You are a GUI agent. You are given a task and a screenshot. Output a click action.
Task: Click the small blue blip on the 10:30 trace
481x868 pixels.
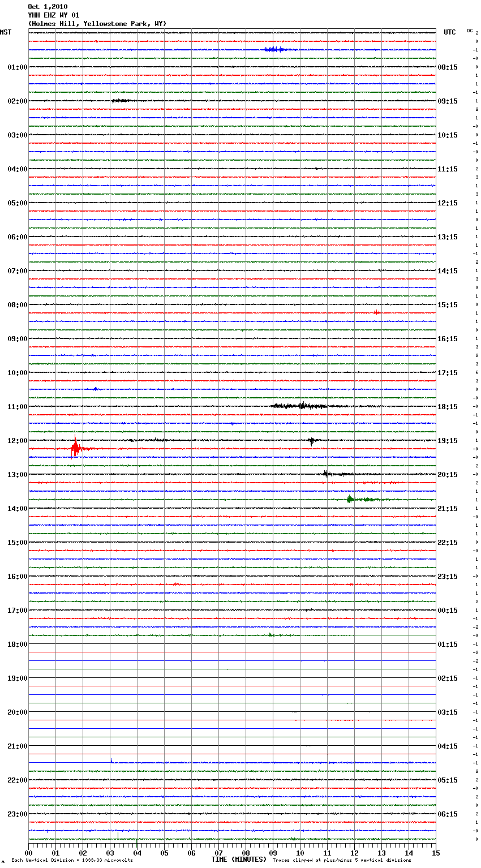[96, 389]
